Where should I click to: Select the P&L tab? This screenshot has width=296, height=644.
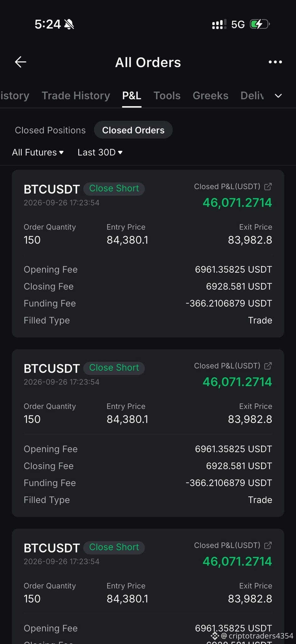(x=132, y=96)
